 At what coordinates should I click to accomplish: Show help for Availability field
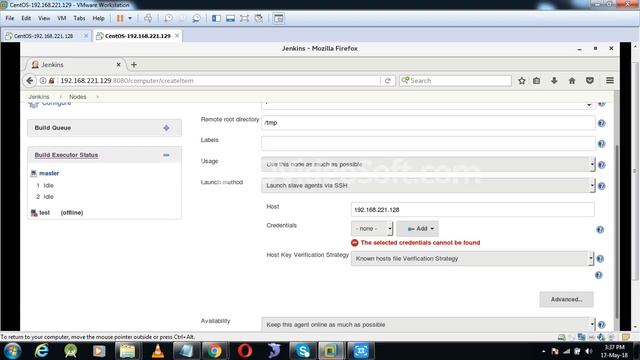click(x=601, y=325)
